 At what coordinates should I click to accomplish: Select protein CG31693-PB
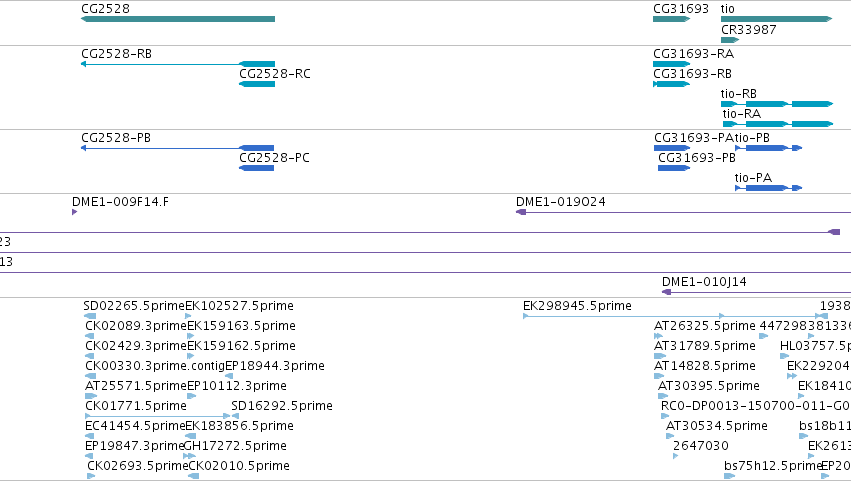point(697,158)
